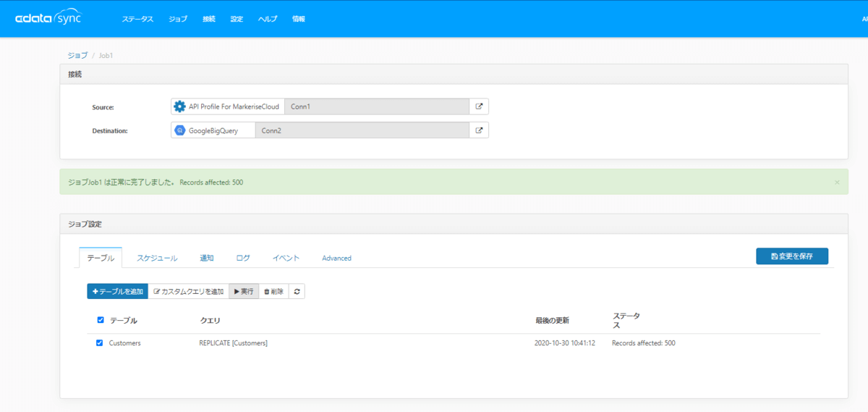Click the クエリ column header

[210, 320]
